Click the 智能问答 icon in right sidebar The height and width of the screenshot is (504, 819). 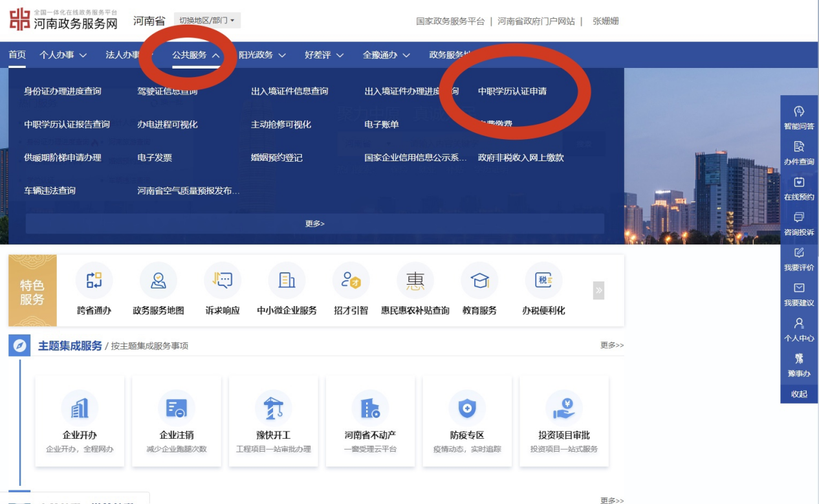[x=799, y=113]
